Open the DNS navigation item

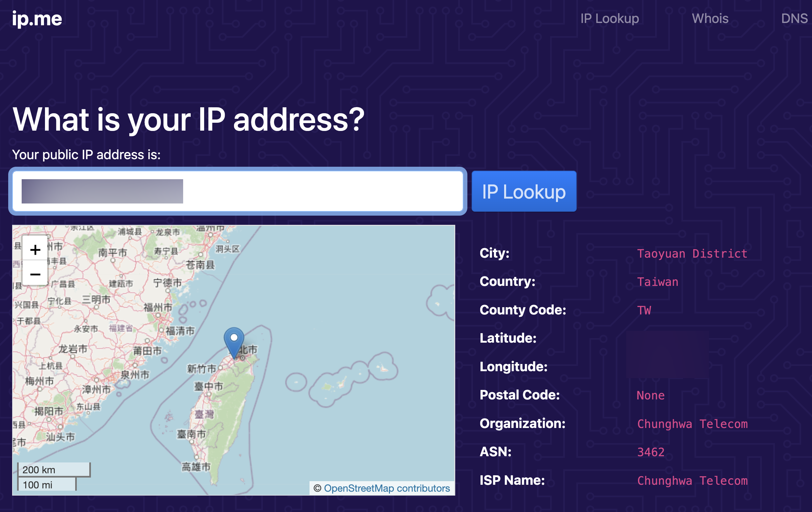tap(794, 19)
